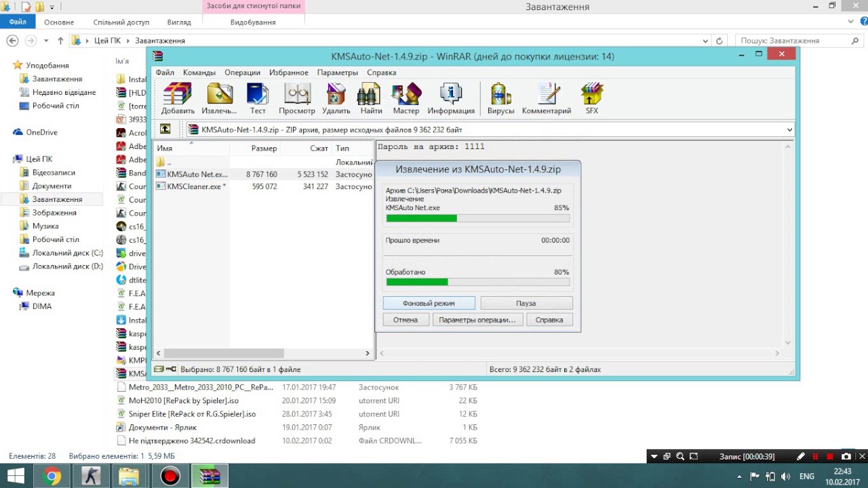Open Вигляд ribbon tab

pyautogui.click(x=179, y=22)
